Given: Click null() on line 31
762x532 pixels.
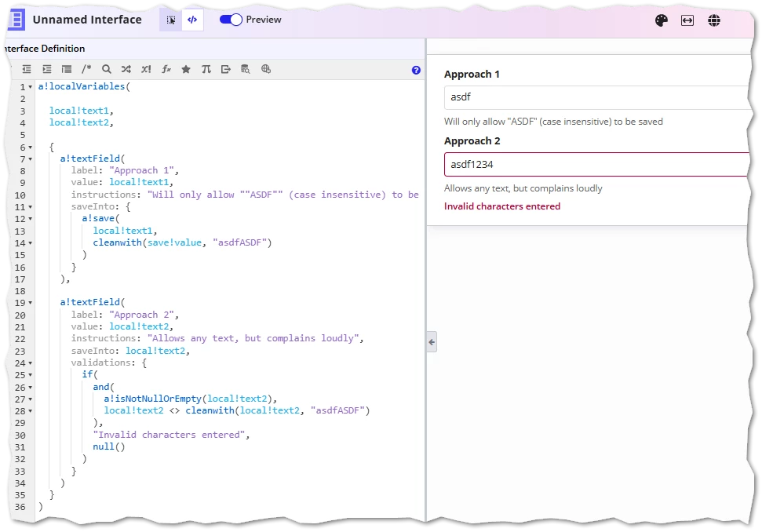Looking at the screenshot, I should 109,446.
